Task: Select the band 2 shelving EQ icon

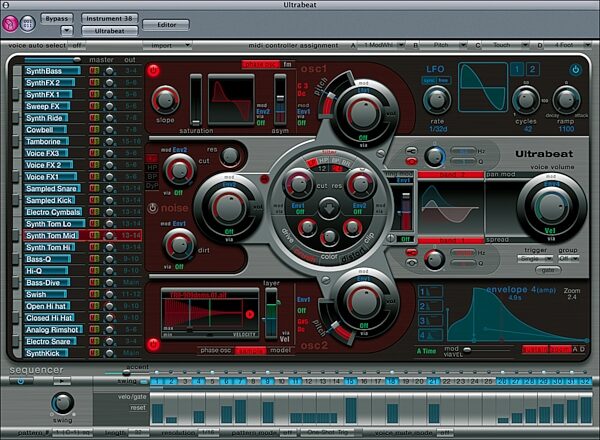Action: coord(411,150)
